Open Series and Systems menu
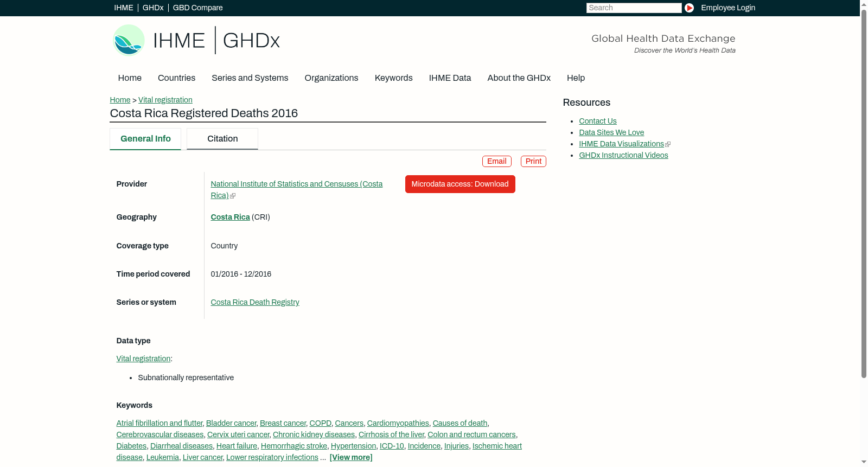The width and height of the screenshot is (868, 467). point(250,78)
